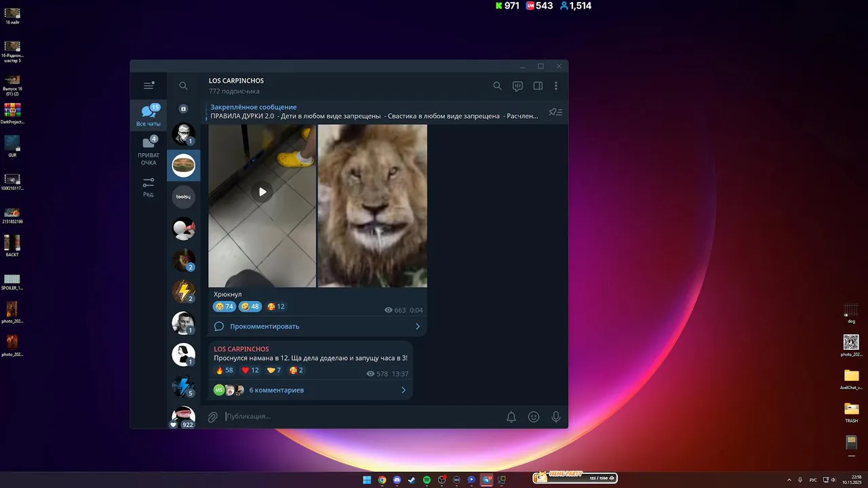
Task: Click the Meme Party widget counter
Action: click(x=574, y=477)
